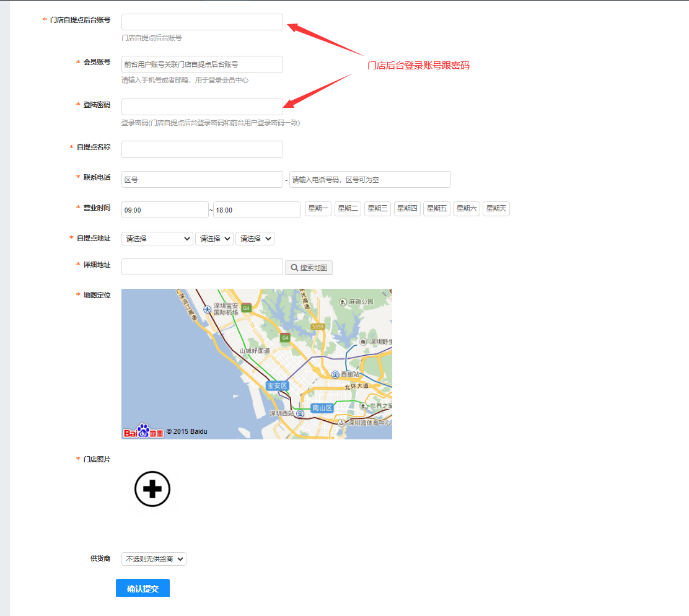This screenshot has height=616, width=689.
Task: Click the 18:00 closing time field
Action: pos(257,210)
